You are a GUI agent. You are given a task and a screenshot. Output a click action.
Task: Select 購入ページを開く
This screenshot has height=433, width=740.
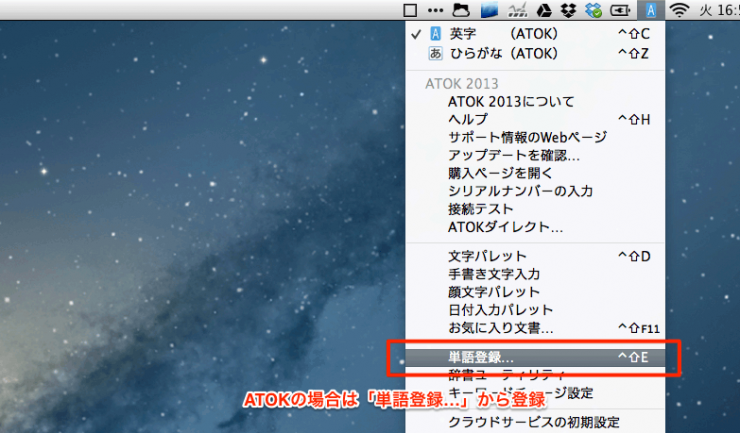tap(535, 173)
